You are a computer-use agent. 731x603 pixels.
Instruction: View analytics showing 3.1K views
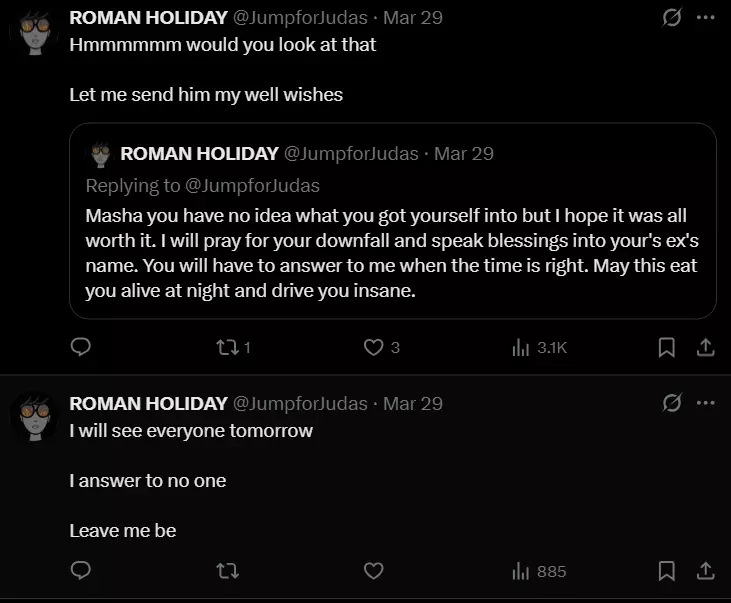tap(539, 347)
